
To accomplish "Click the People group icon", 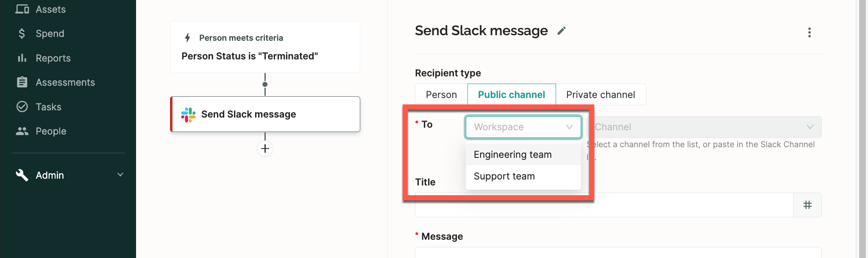I will point(22,131).
